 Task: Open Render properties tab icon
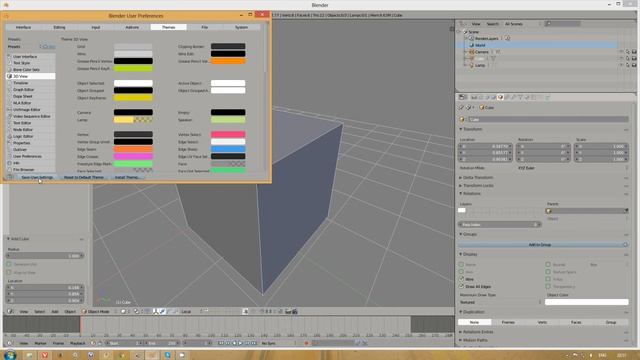(474, 97)
